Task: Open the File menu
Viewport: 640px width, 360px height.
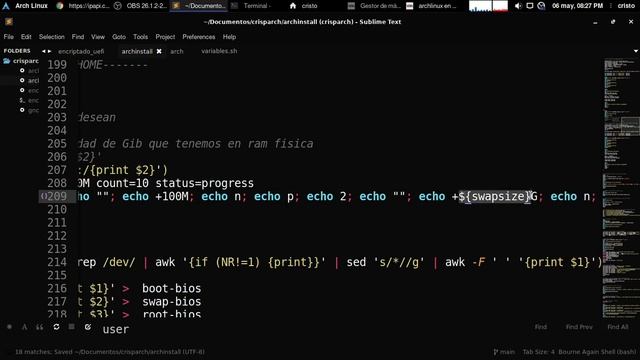Action: (x=9, y=37)
